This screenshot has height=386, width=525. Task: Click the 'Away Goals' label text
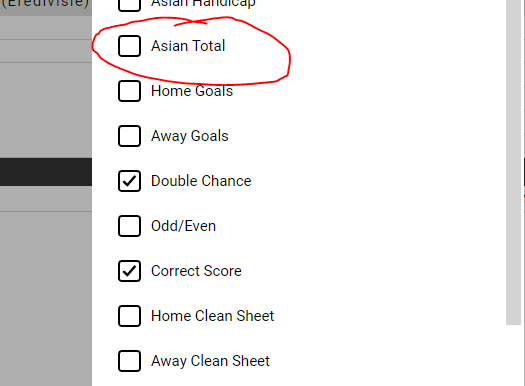pyautogui.click(x=190, y=136)
